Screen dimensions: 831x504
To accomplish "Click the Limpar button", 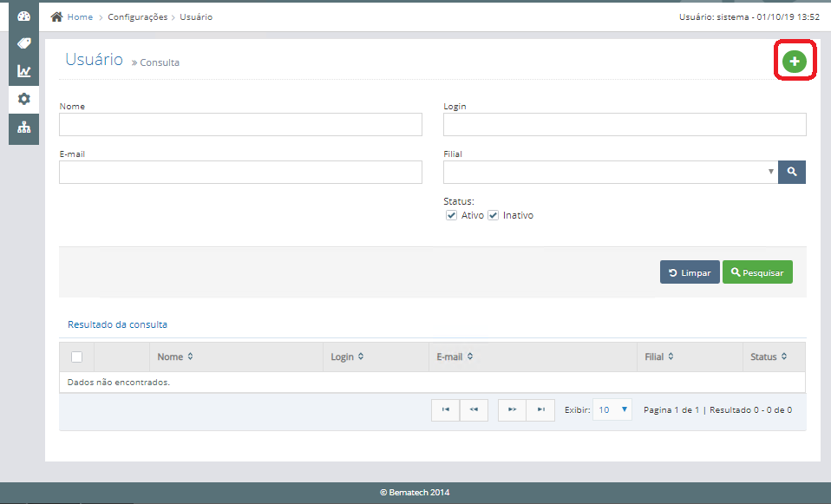I will pyautogui.click(x=690, y=272).
